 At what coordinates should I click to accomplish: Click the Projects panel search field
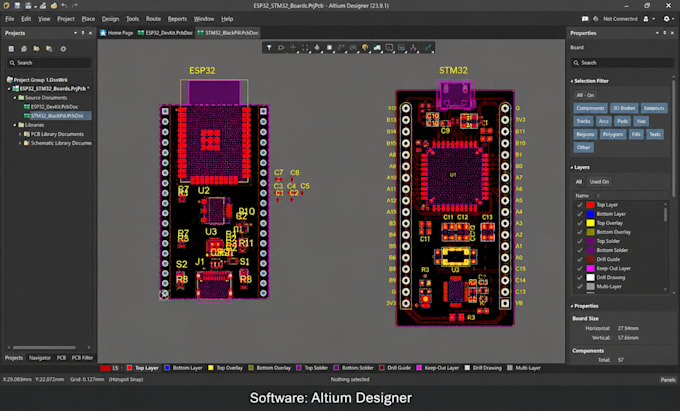tap(49, 63)
